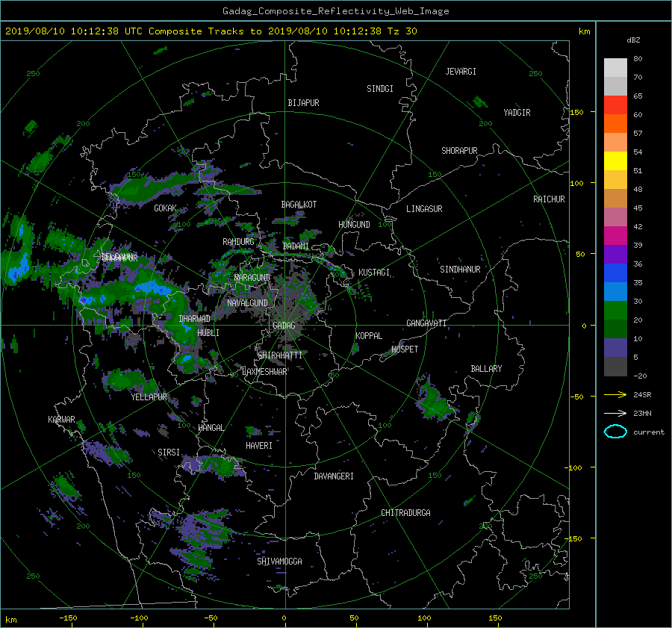Click the 'Gadag_Composite_Reflectivity_Web_Image' title
672x628 pixels.
(x=335, y=11)
